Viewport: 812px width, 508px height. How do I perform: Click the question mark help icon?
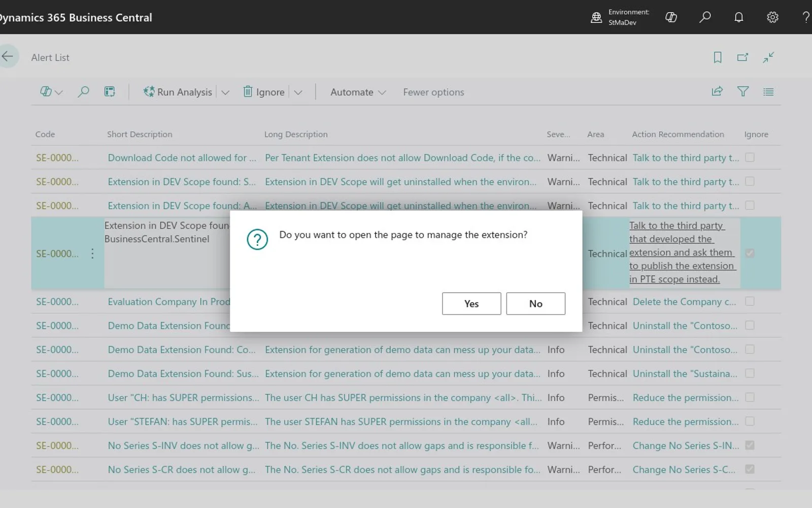point(806,17)
